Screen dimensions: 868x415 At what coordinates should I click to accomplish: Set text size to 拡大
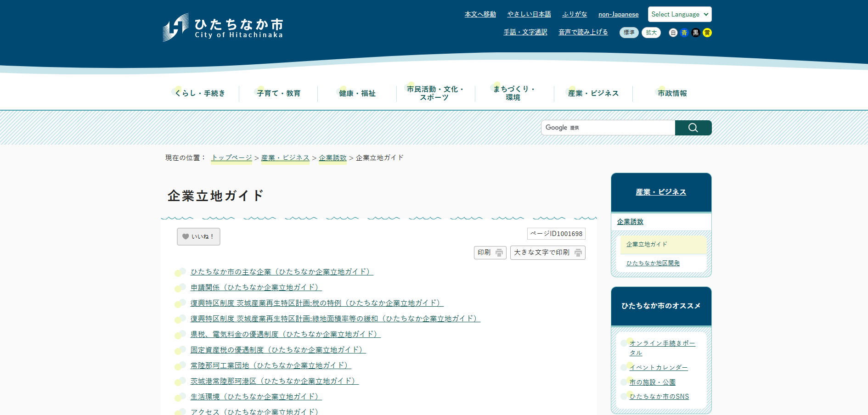pos(651,33)
